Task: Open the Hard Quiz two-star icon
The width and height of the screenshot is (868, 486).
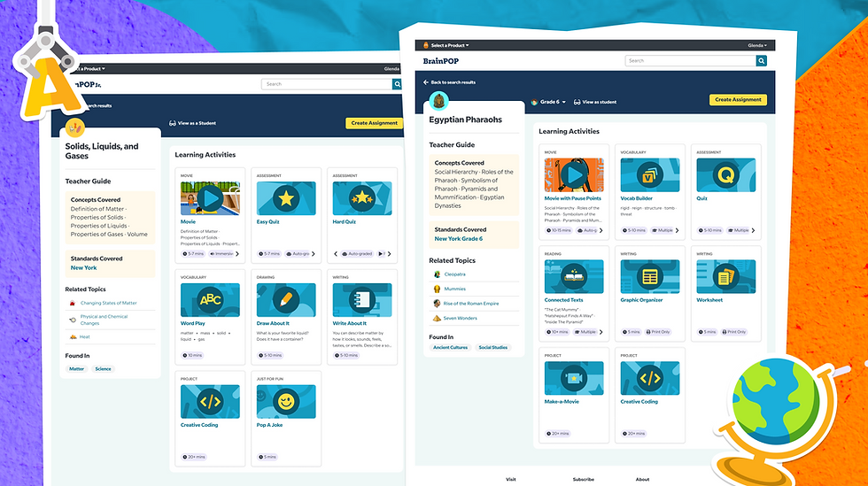Action: (x=361, y=198)
